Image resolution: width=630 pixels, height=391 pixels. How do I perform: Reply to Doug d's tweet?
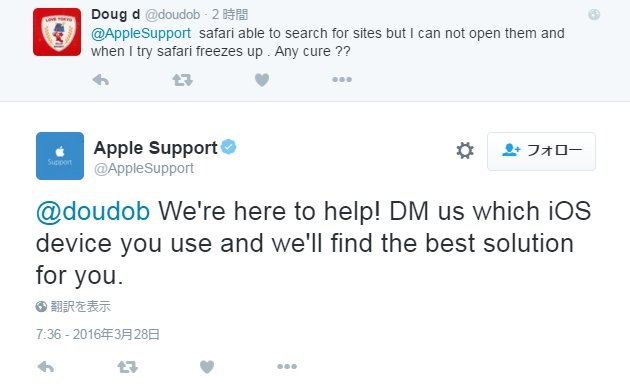(x=100, y=80)
